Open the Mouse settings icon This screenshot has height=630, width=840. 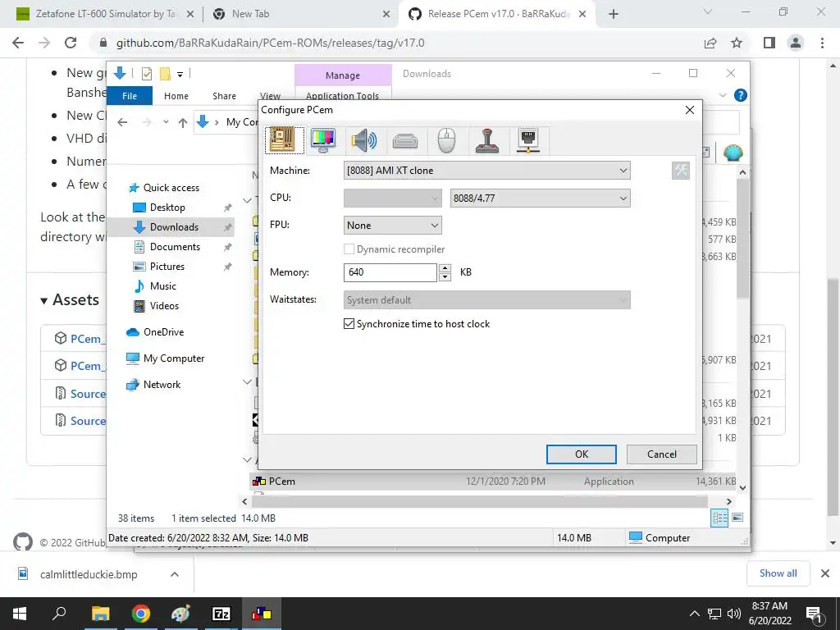446,140
